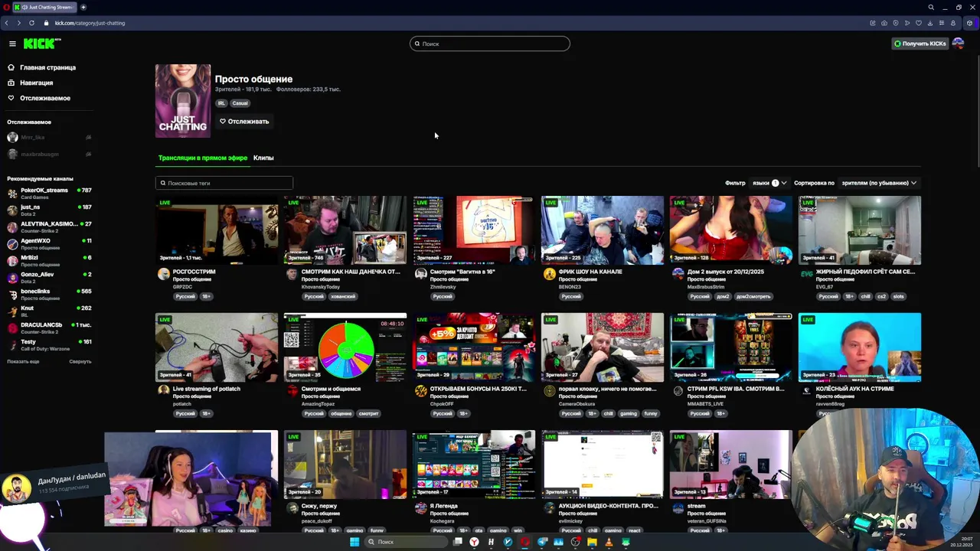Switch to the Клипы tab
The height and width of the screenshot is (551, 980).
coord(263,158)
